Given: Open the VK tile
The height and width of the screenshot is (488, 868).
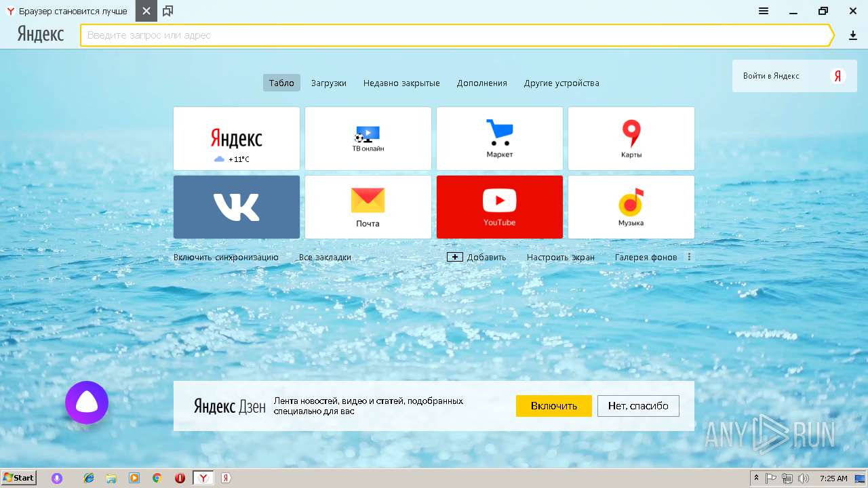Looking at the screenshot, I should coord(237,207).
